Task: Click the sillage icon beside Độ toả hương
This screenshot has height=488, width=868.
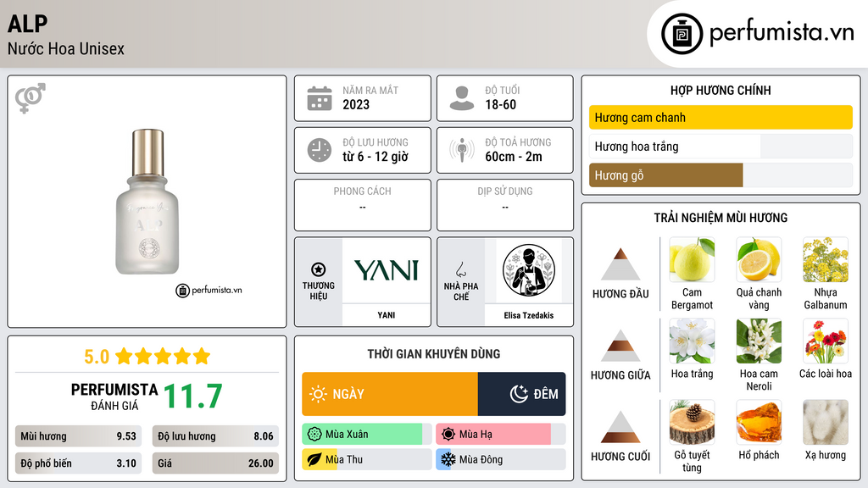Action: [462, 150]
